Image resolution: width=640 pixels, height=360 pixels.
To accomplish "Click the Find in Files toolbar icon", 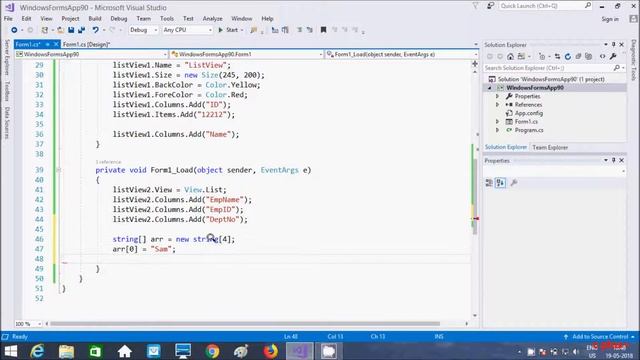I will pos(254,30).
